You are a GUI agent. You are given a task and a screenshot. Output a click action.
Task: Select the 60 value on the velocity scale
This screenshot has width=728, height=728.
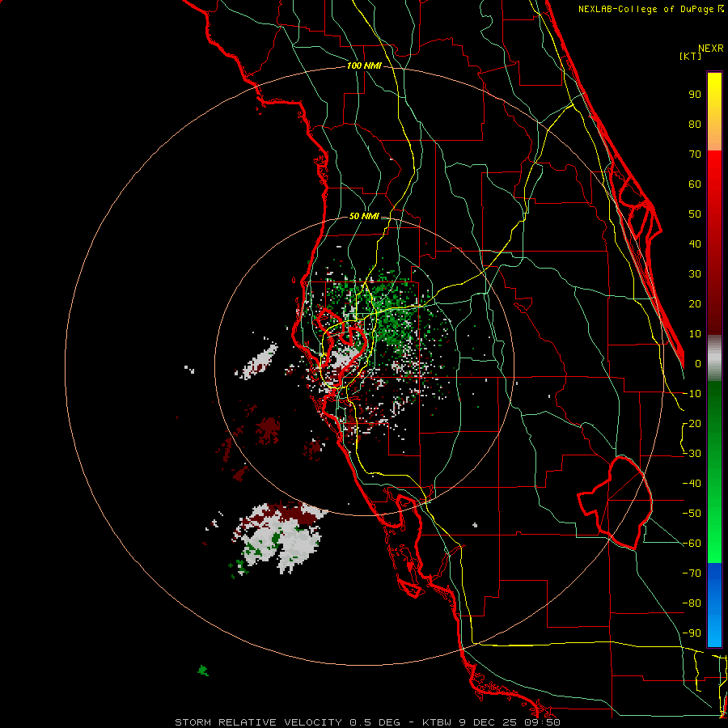(x=695, y=184)
